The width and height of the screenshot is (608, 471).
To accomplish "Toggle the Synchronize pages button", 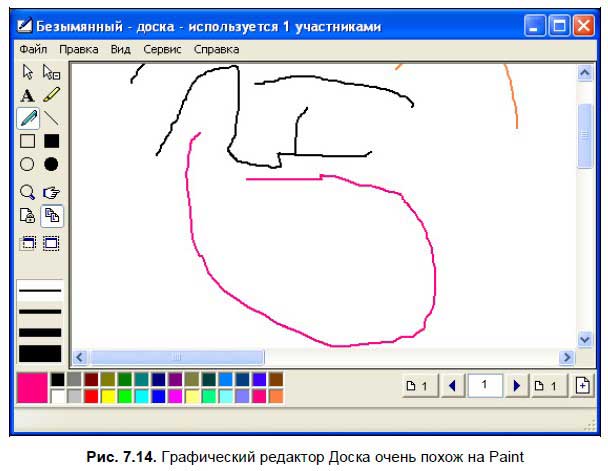I will [x=51, y=215].
